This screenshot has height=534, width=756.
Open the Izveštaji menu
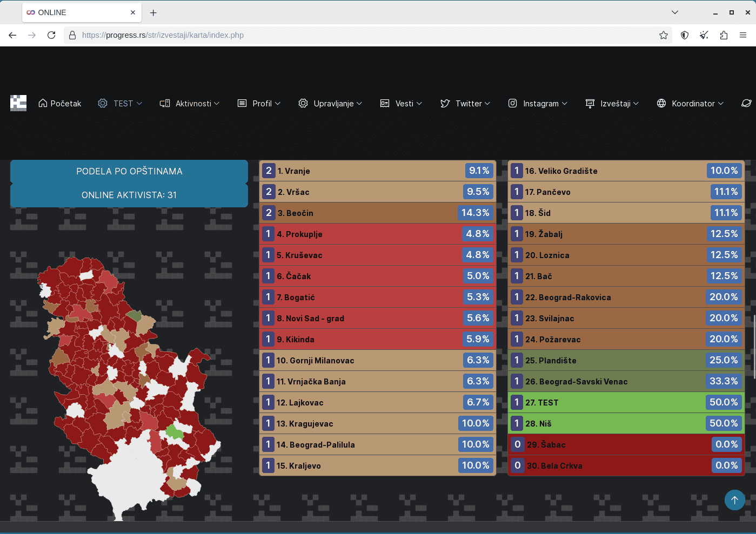(x=612, y=103)
